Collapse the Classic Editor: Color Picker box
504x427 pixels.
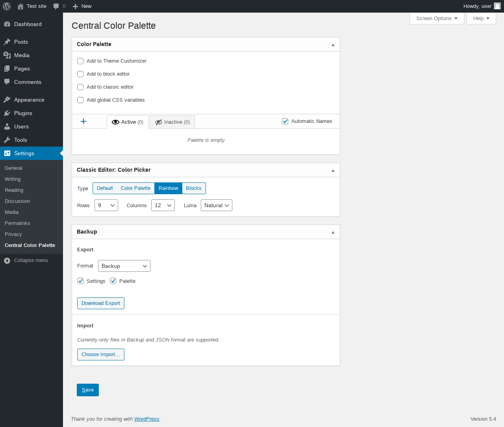coord(333,170)
